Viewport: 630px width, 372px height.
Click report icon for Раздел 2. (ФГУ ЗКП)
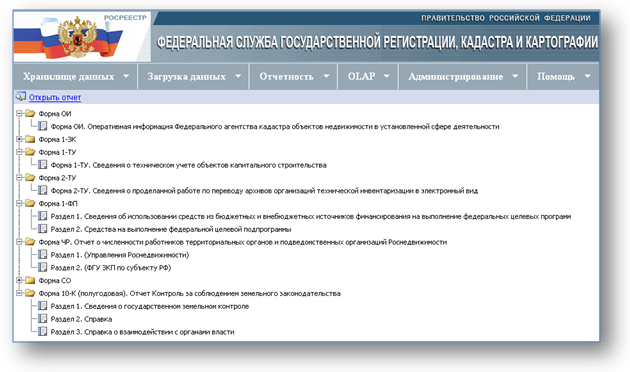[43, 267]
